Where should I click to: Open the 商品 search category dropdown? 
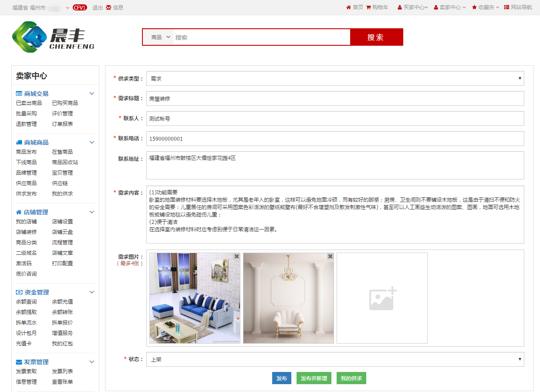[160, 37]
